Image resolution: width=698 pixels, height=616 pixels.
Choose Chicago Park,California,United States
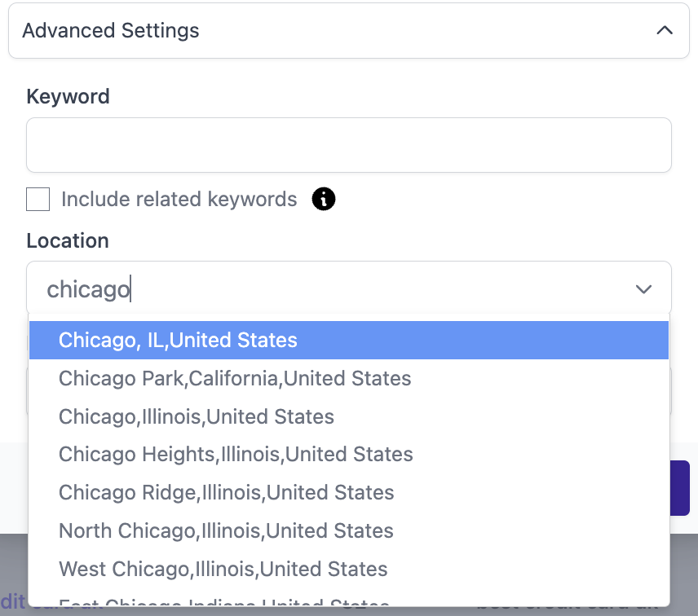(x=348, y=379)
